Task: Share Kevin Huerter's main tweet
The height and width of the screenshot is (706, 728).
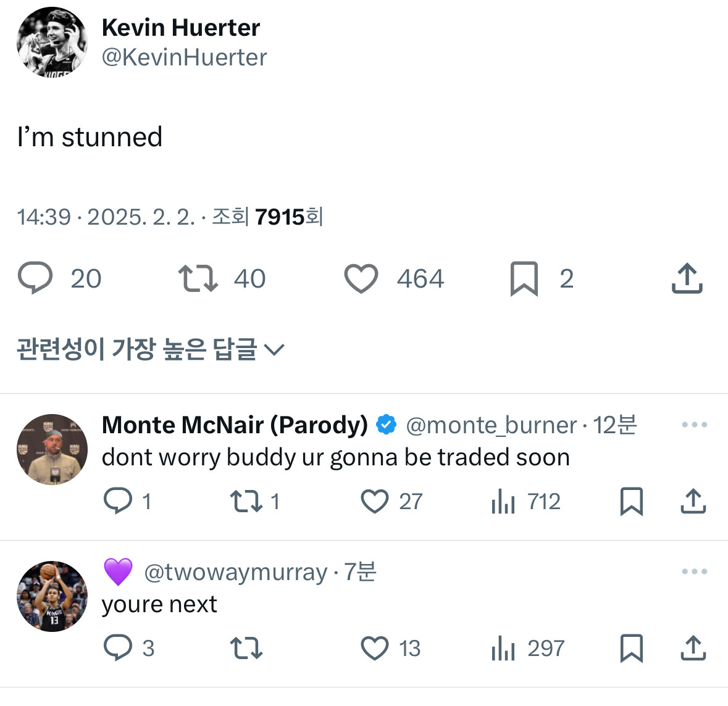Action: point(687,278)
